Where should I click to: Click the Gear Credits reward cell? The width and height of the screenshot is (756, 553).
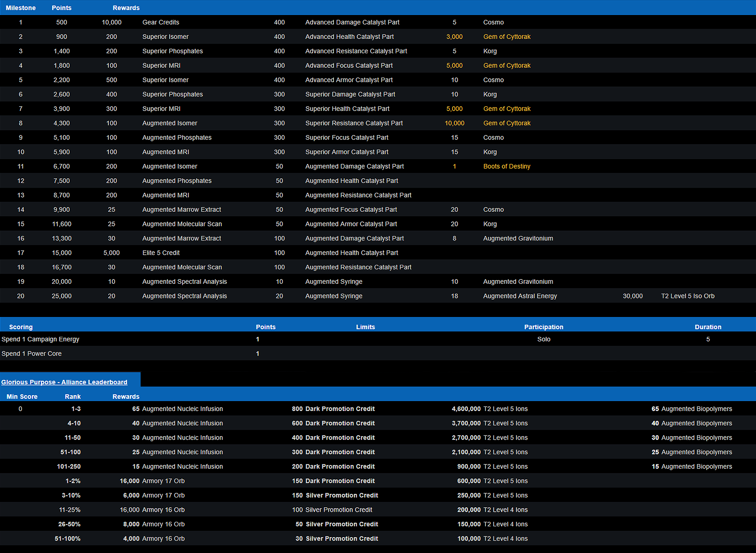click(x=161, y=22)
